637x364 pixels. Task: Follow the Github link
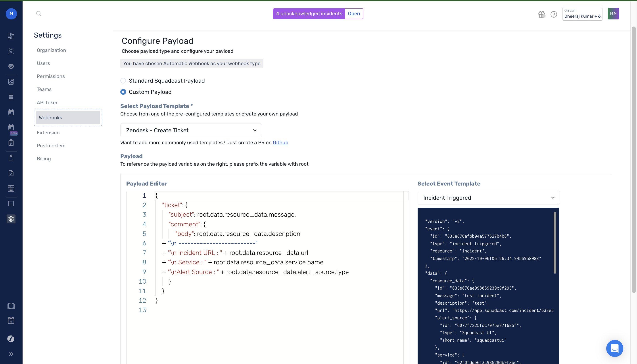(280, 142)
